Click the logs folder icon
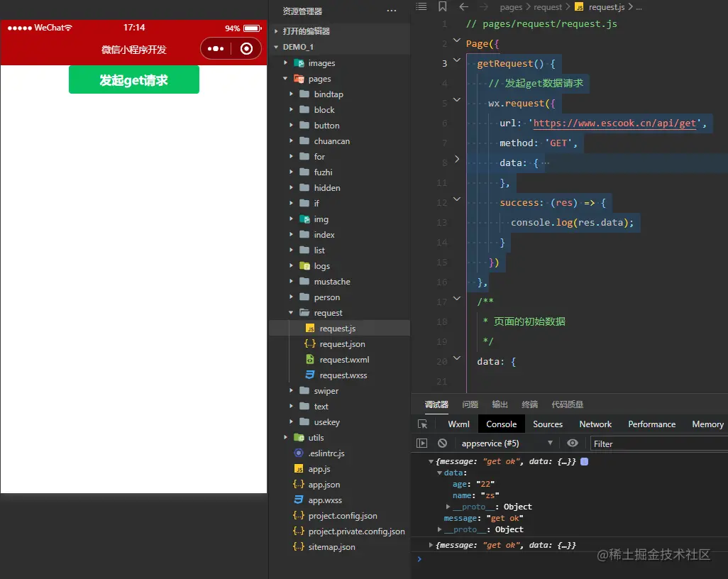Image resolution: width=728 pixels, height=579 pixels. pos(304,266)
